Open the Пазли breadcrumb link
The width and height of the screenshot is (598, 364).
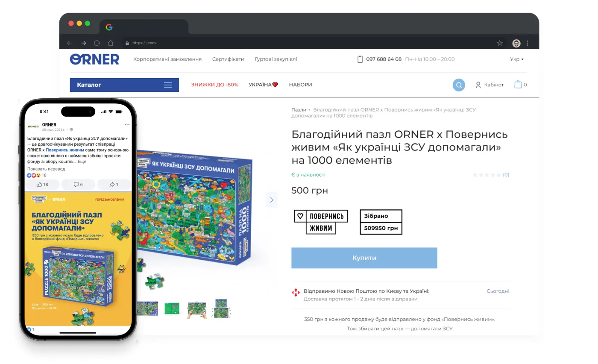(x=299, y=110)
